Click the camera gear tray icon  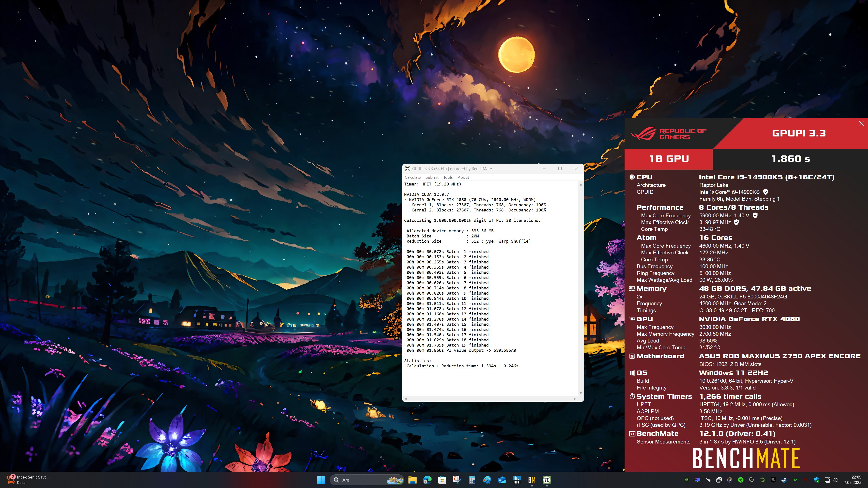[719, 480]
